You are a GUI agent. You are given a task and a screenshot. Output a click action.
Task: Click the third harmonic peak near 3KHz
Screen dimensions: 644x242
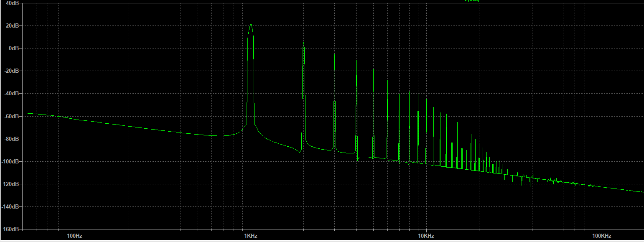click(x=334, y=55)
